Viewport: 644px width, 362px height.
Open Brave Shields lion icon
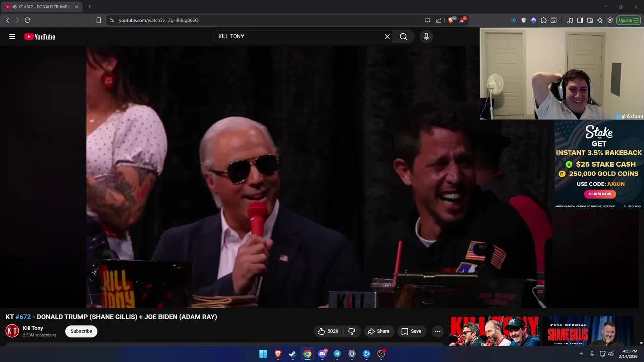coord(451,20)
